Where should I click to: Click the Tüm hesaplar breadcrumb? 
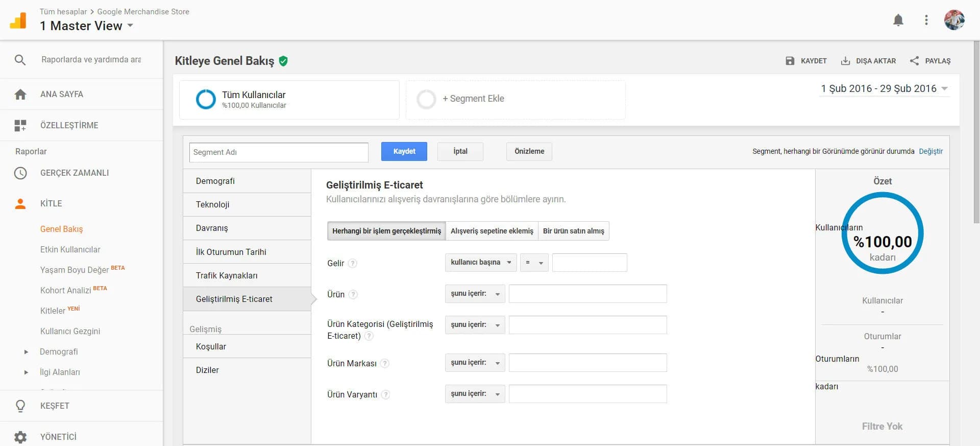(63, 11)
